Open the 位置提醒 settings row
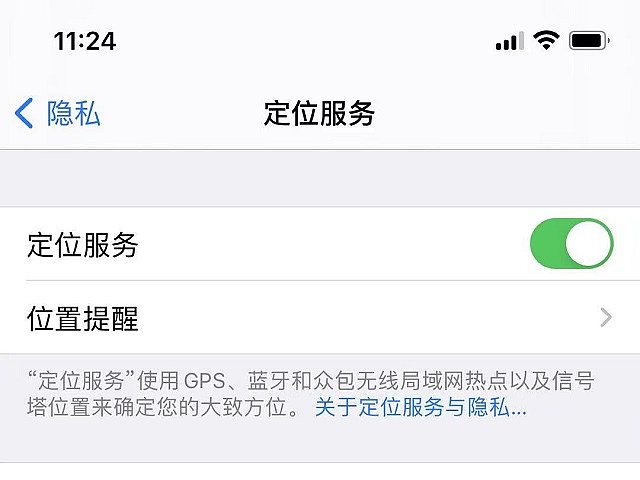 click(320, 318)
